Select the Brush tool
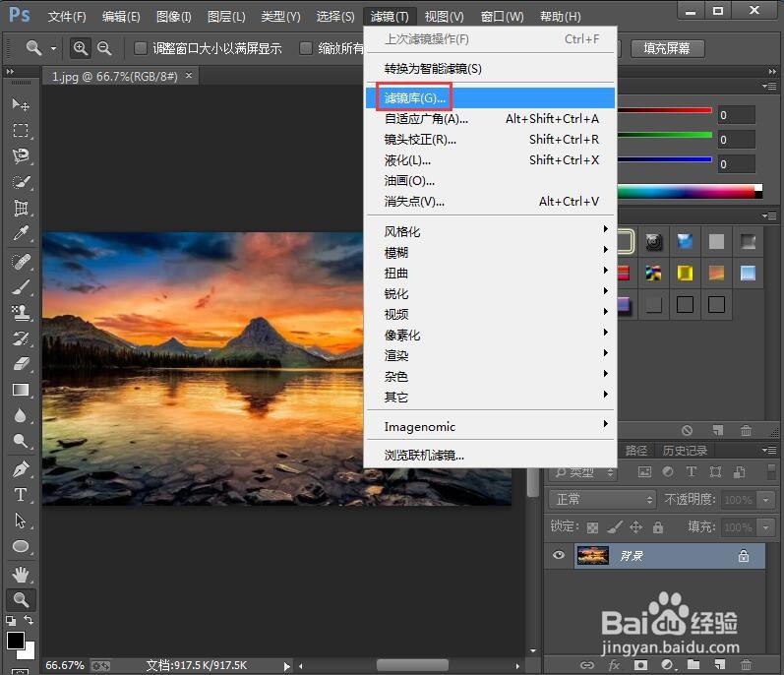 (x=21, y=287)
